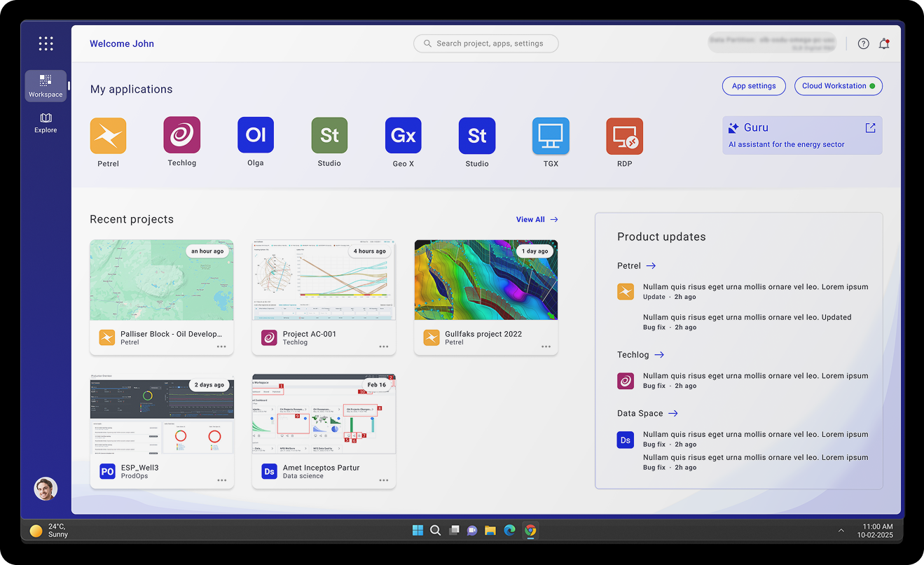Launch the Olga application
This screenshot has height=565, width=924.
click(x=256, y=135)
